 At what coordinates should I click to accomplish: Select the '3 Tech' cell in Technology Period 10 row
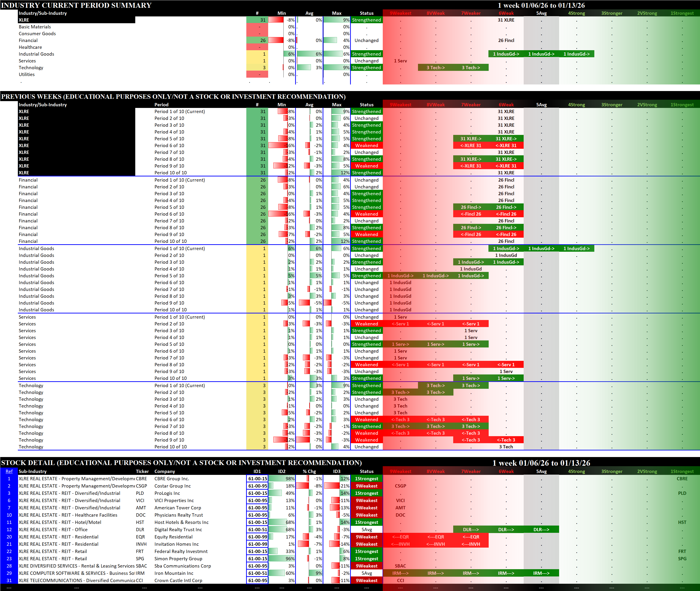(x=506, y=447)
